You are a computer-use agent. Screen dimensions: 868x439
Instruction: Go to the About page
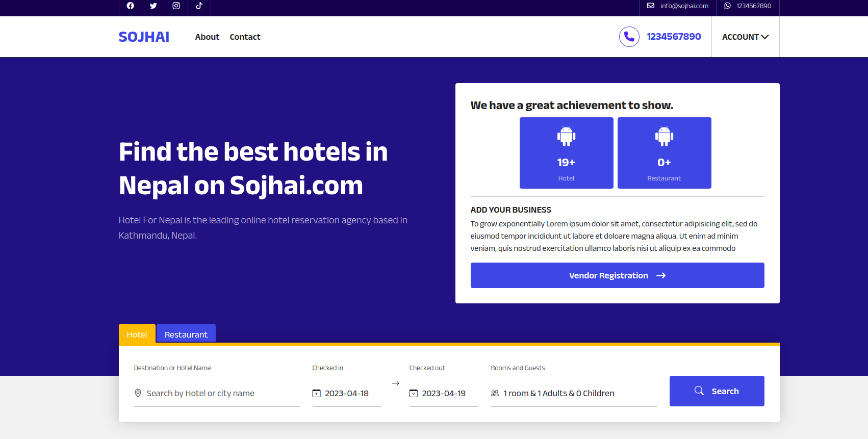coord(207,37)
